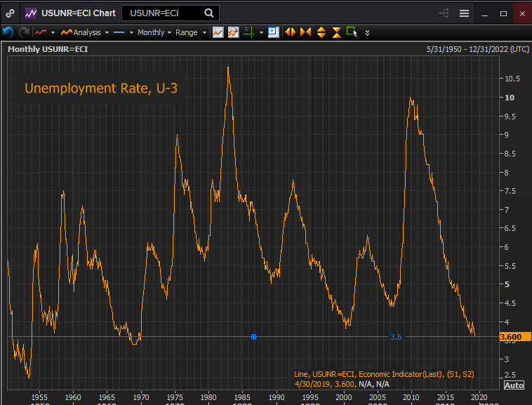Toggle the green crosshair tool
Screen dimensions: 532x405
click(x=249, y=32)
